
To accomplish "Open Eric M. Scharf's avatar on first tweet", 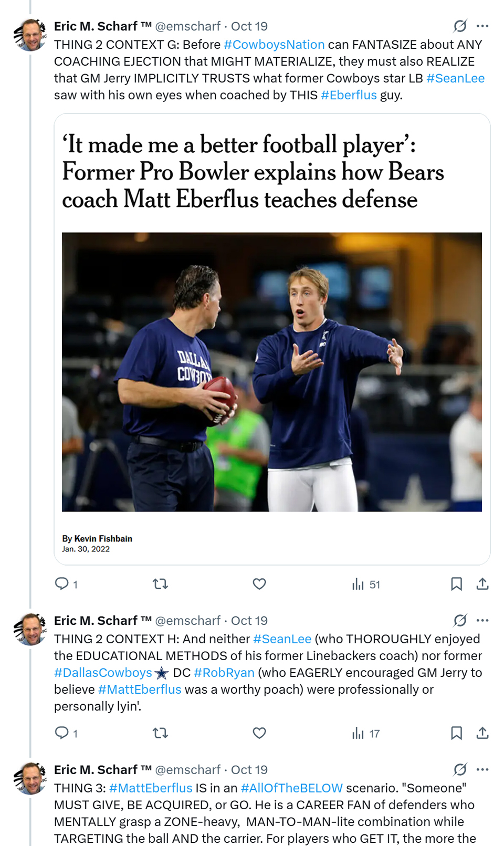I will 30,35.
